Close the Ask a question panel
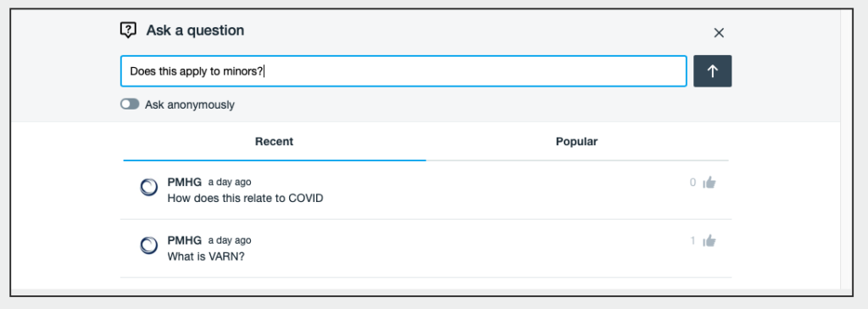The width and height of the screenshot is (868, 309). click(719, 33)
